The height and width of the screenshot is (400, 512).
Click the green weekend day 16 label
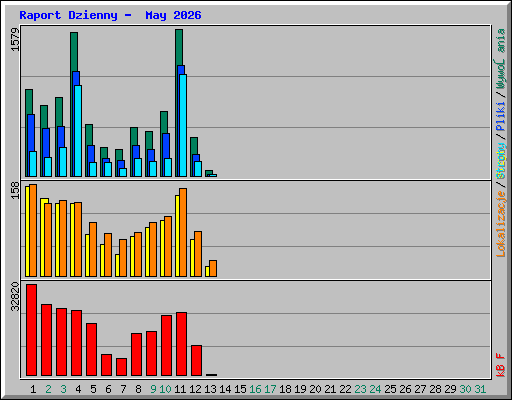pos(255,389)
